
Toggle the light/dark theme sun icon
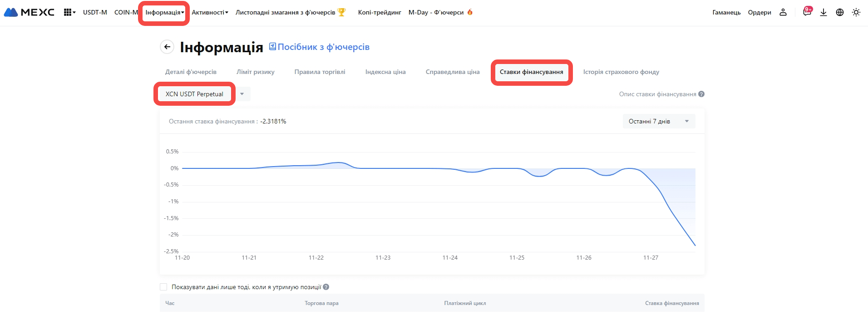click(856, 12)
